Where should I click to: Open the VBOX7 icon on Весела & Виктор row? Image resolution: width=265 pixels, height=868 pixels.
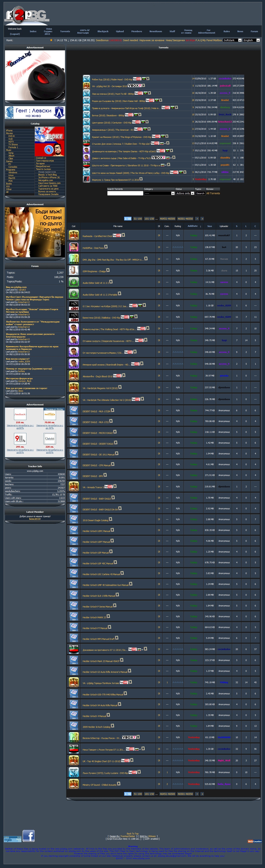pyautogui.click(x=129, y=737)
